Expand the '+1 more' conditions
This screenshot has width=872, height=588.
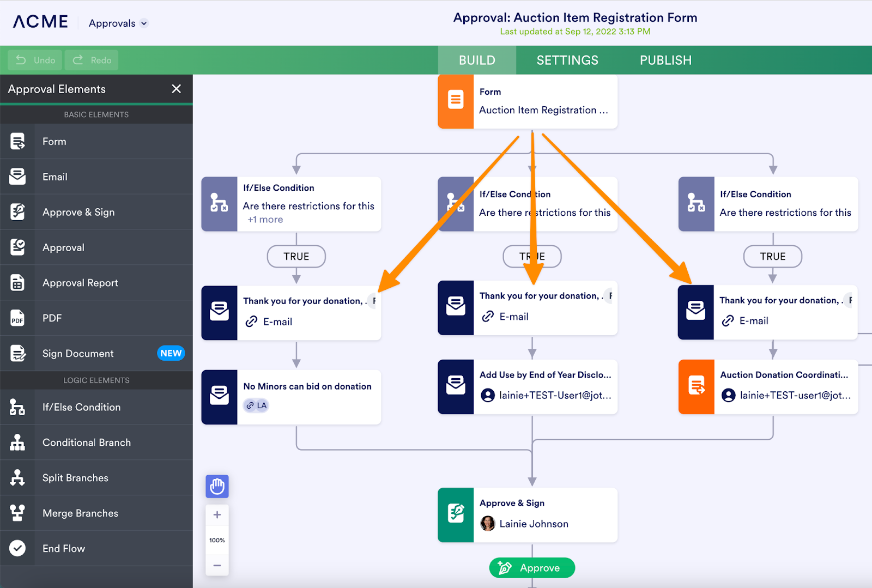point(265,220)
